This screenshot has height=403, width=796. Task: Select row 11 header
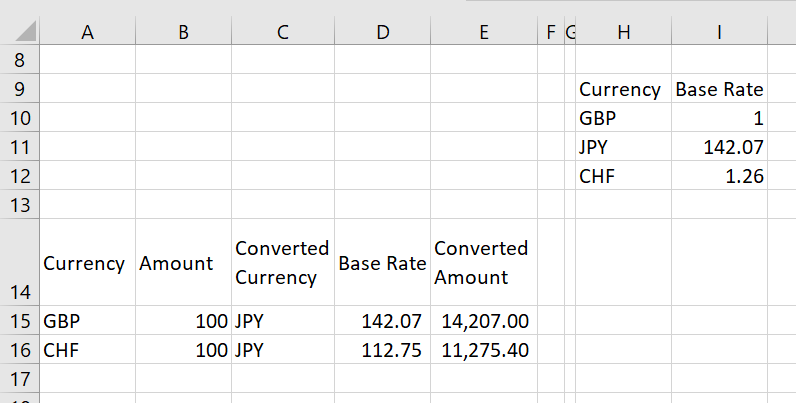point(19,147)
